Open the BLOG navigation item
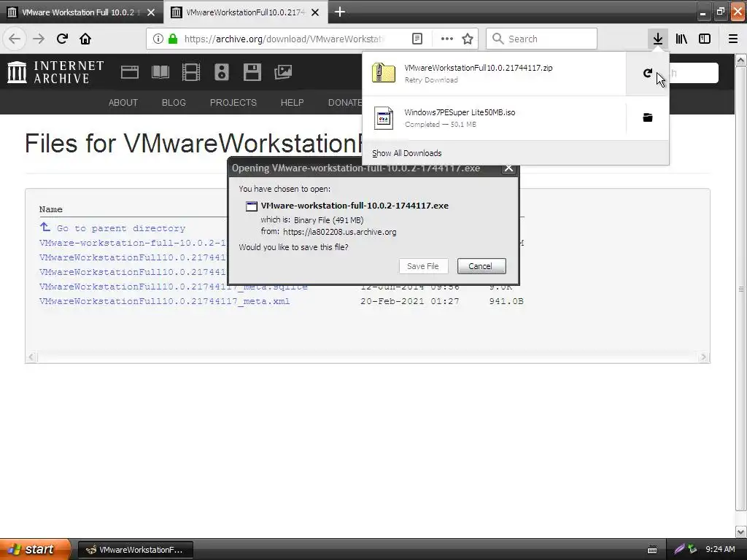The height and width of the screenshot is (560, 747). click(174, 102)
